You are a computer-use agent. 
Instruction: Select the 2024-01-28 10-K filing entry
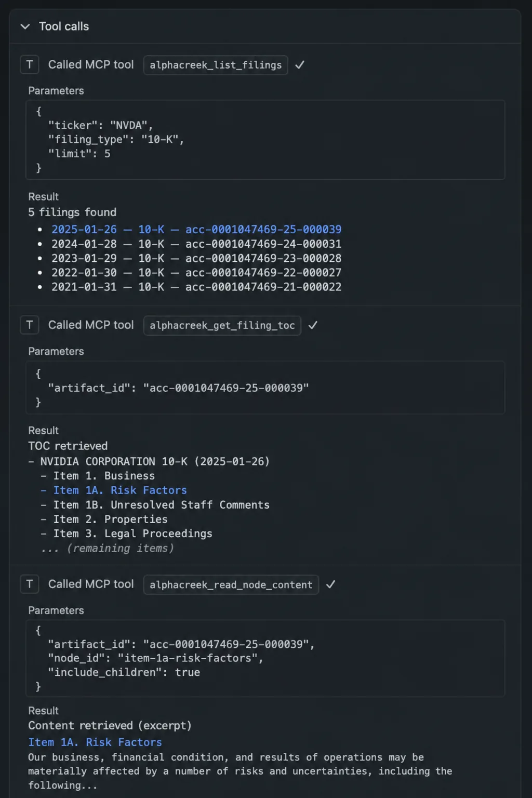(x=196, y=244)
